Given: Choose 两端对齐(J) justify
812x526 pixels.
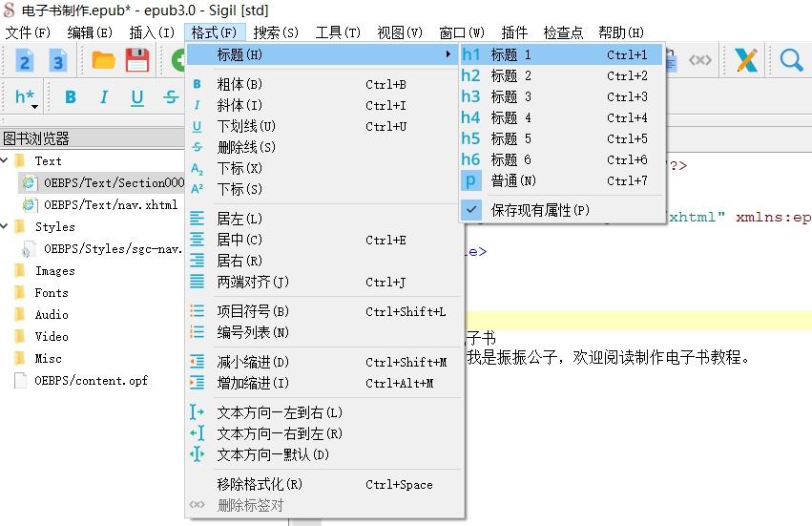Looking at the screenshot, I should [x=324, y=282].
